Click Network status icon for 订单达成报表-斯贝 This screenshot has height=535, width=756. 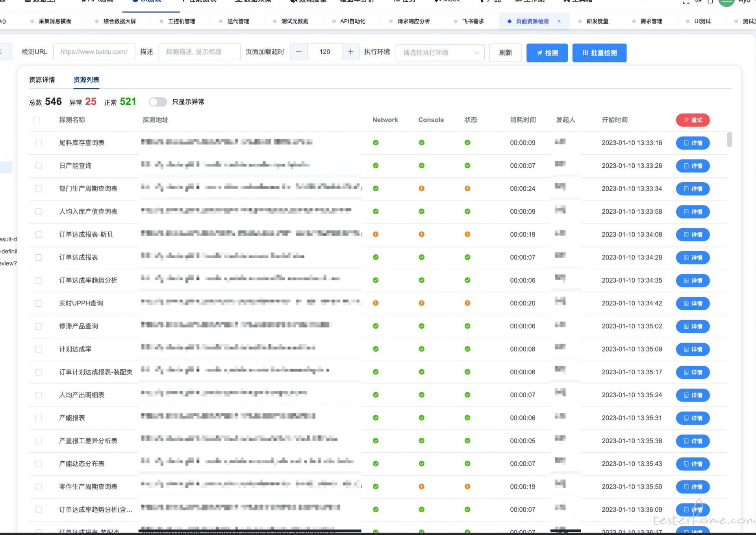(376, 235)
